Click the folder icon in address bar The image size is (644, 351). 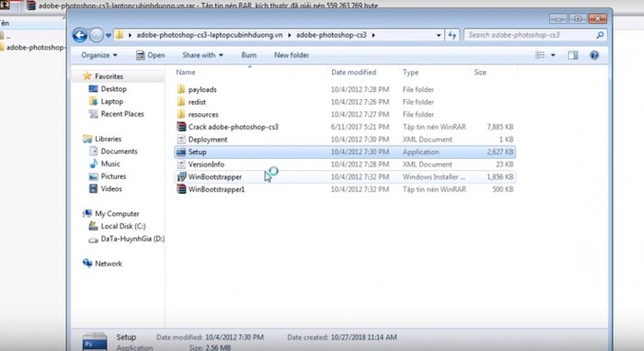120,35
